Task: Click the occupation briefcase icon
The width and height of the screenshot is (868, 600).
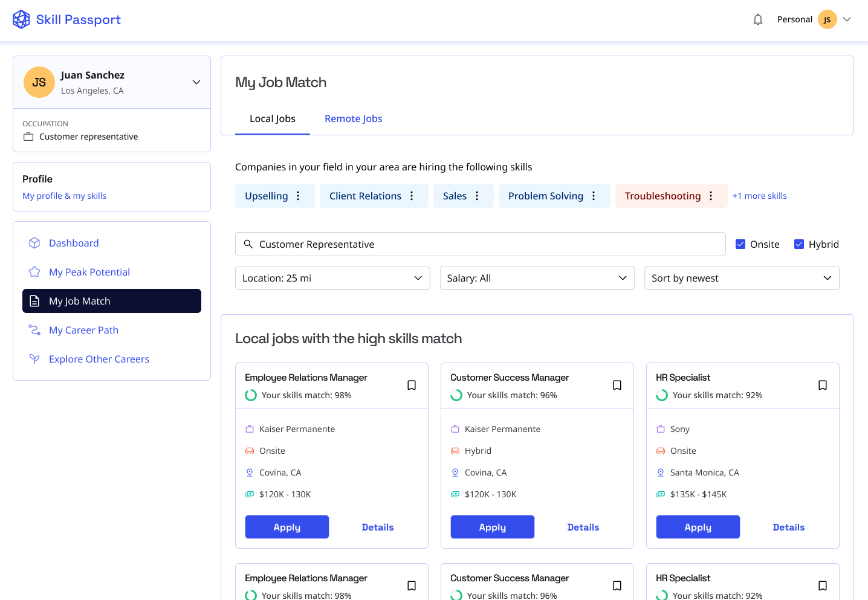Action: (28, 137)
